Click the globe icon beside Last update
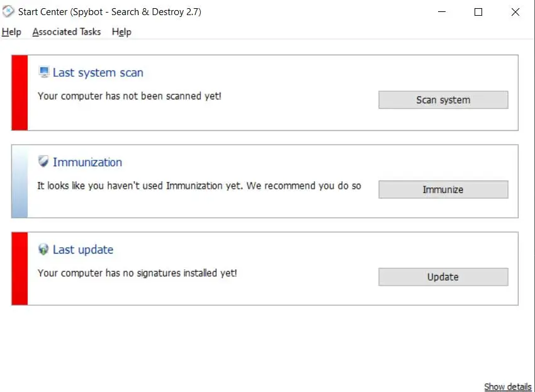535x392 pixels. [43, 250]
